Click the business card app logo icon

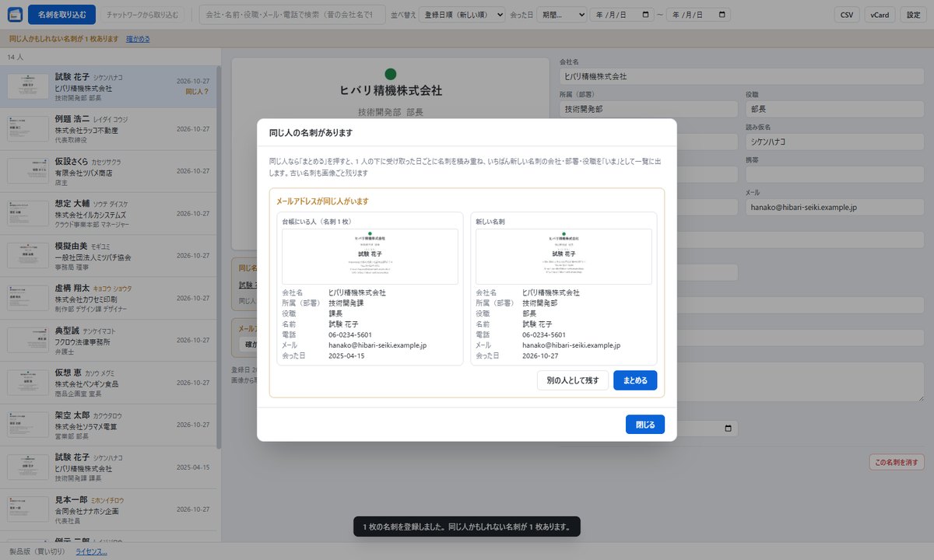(x=15, y=15)
